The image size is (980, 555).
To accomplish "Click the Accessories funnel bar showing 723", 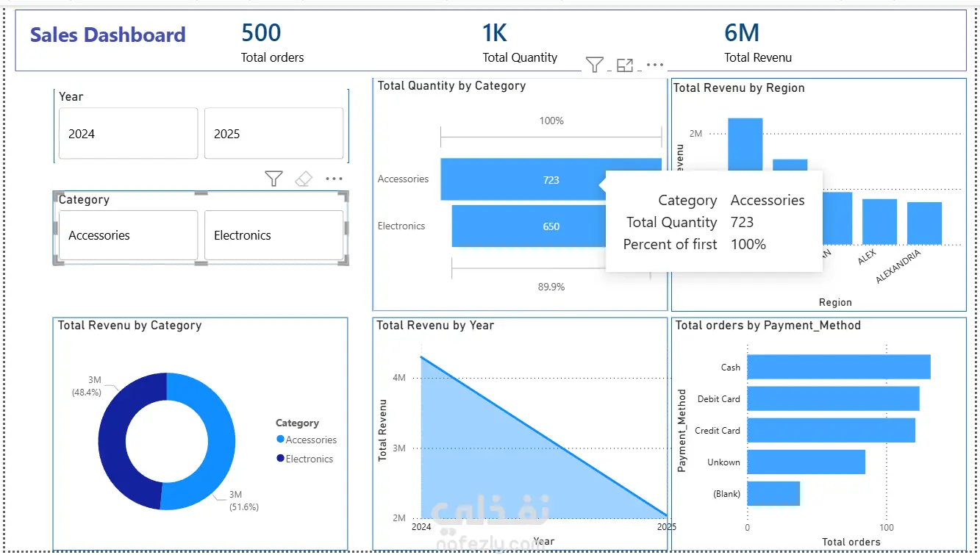I will pos(522,179).
